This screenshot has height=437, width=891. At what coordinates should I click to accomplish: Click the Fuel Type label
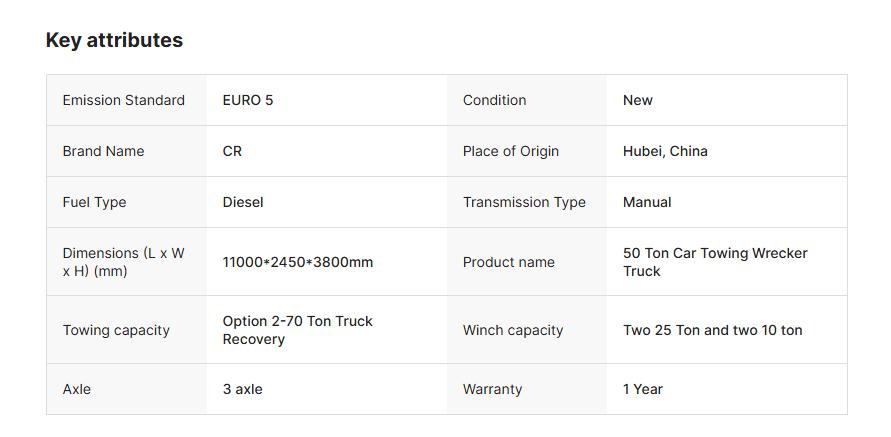[x=94, y=202]
